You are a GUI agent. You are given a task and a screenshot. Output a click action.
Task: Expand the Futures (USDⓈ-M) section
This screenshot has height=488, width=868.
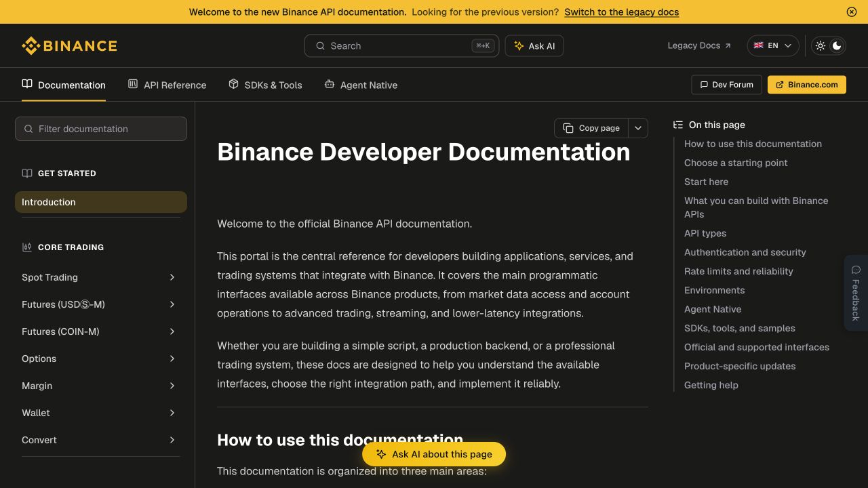click(172, 304)
